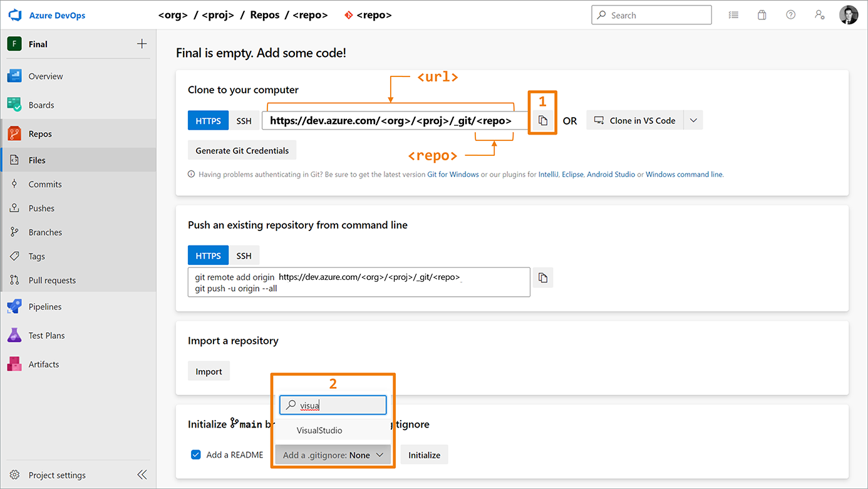Collapse the sidebar with double chevron
The image size is (868, 489).
point(142,475)
